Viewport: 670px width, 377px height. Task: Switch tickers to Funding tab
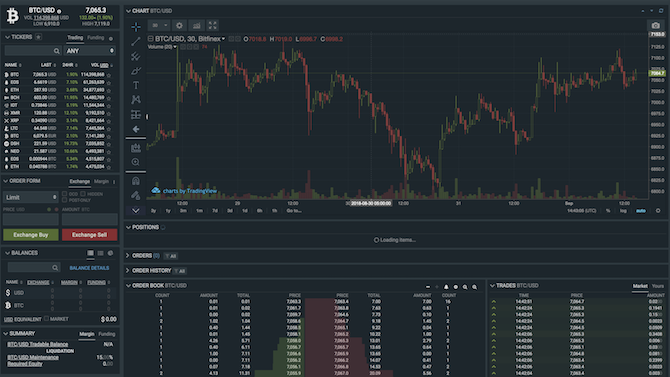[x=95, y=38]
